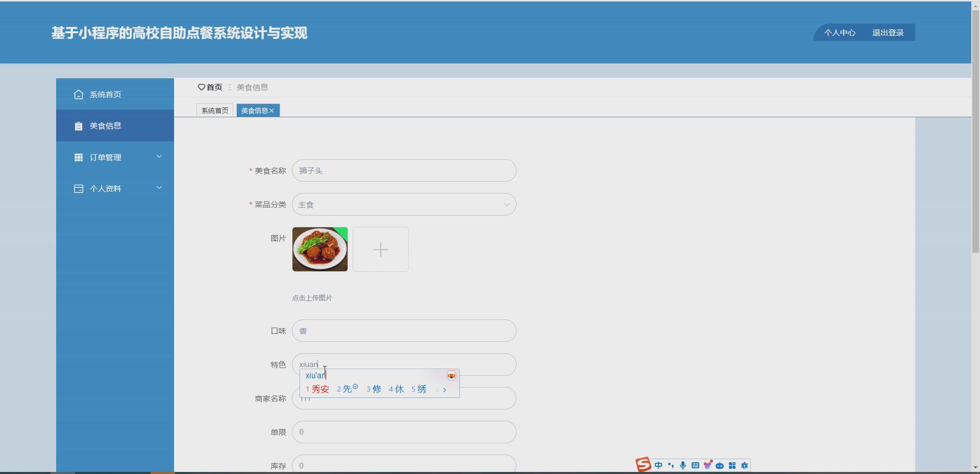Click the Sogou S logo on the IME bar

coord(643,465)
